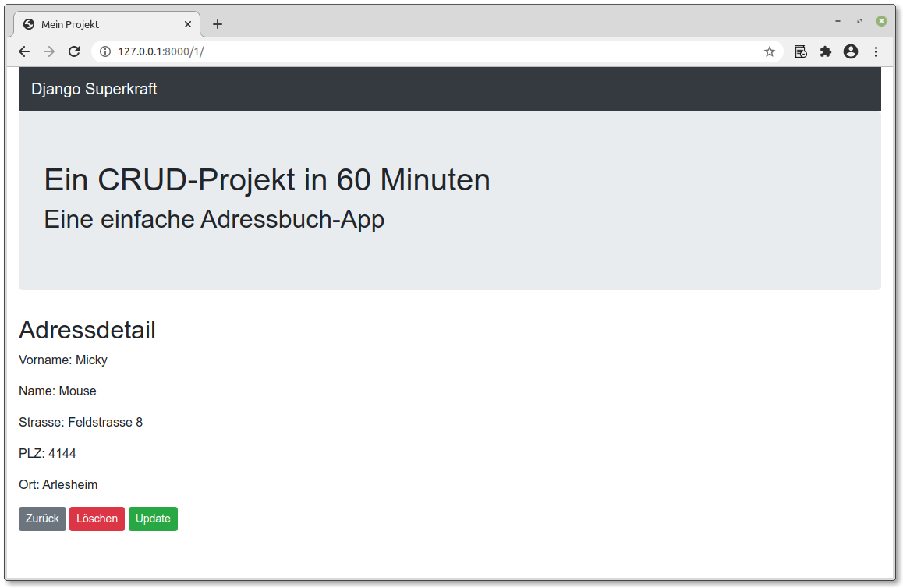Close the Mein Projekt tab
The height and width of the screenshot is (588, 903).
tap(188, 24)
